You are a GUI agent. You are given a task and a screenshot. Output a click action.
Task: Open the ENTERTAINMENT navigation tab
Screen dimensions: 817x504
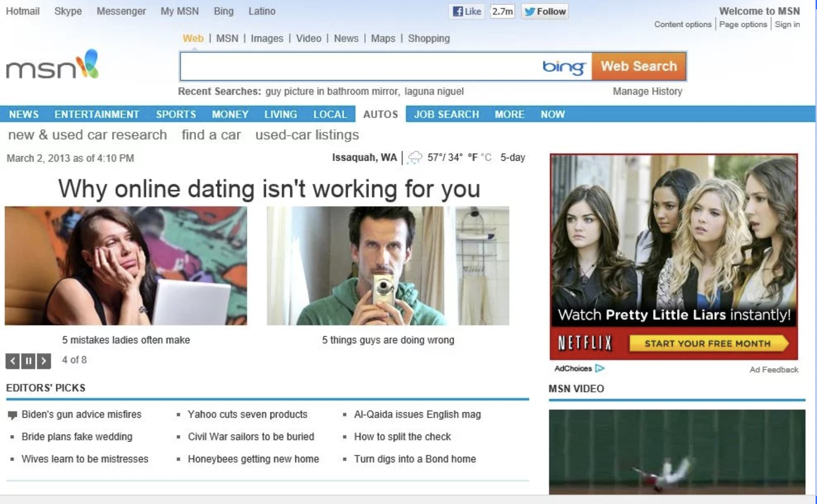(97, 114)
